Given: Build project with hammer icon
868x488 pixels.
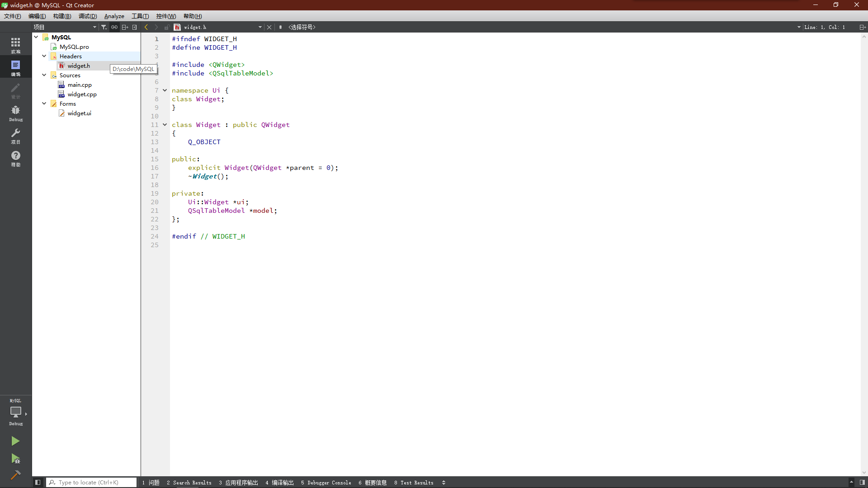Looking at the screenshot, I should 15,475.
